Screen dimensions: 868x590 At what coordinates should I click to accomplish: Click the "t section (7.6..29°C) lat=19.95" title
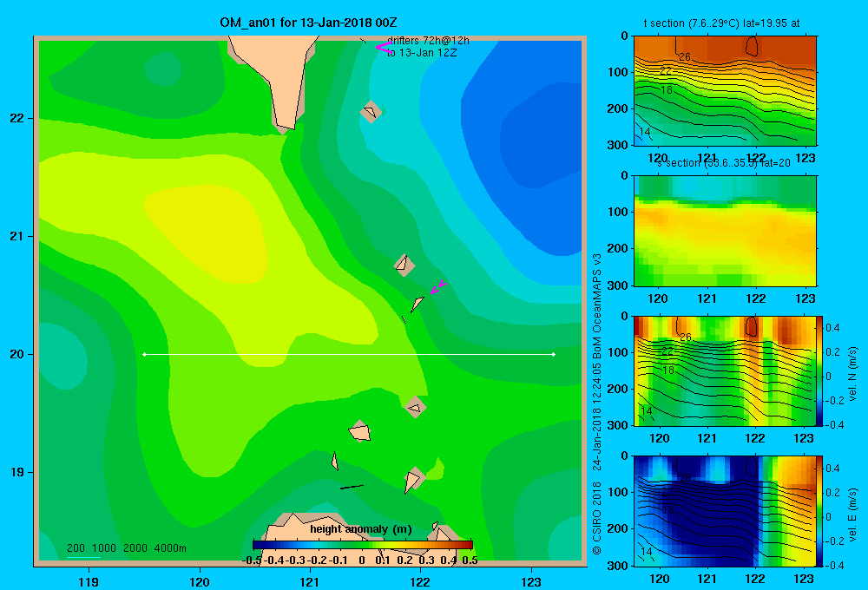click(x=721, y=23)
